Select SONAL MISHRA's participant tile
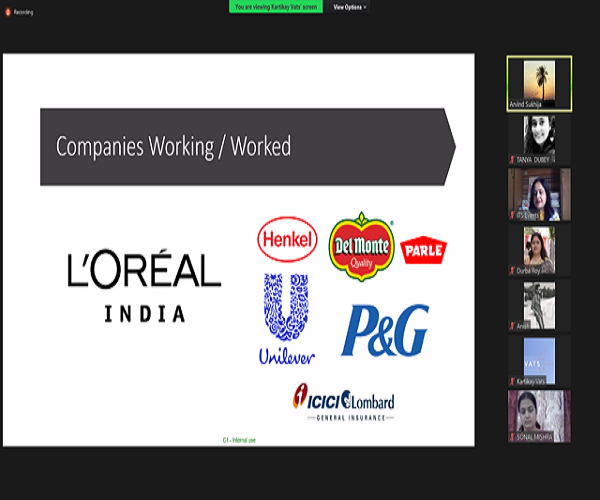Image resolution: width=600 pixels, height=500 pixels. [540, 416]
